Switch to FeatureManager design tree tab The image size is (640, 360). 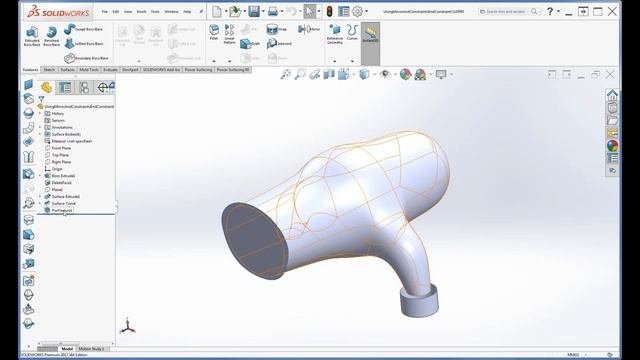(x=46, y=87)
